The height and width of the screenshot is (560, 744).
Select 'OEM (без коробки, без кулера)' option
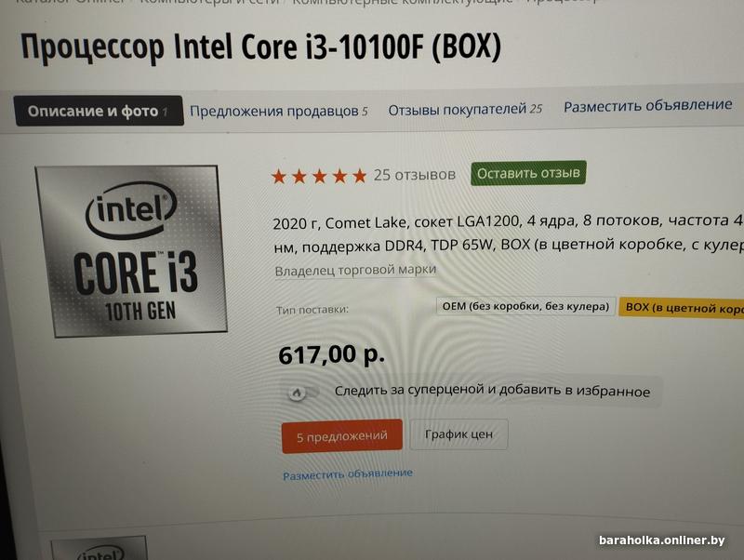(x=525, y=307)
